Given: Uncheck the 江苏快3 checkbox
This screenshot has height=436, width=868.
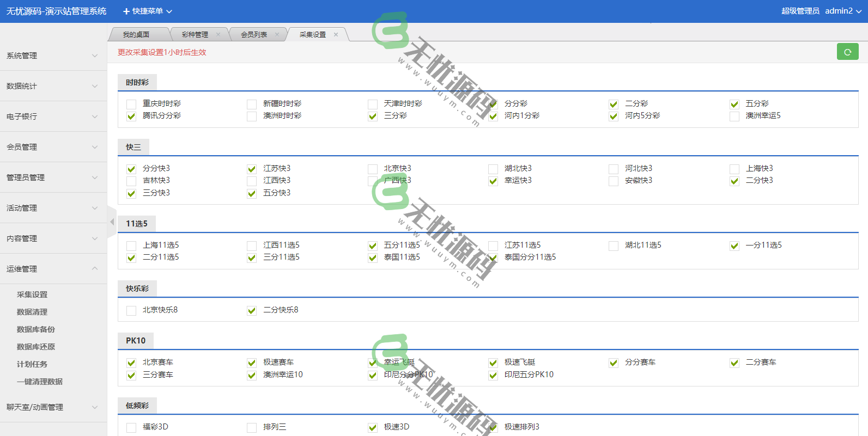Looking at the screenshot, I should click(252, 169).
